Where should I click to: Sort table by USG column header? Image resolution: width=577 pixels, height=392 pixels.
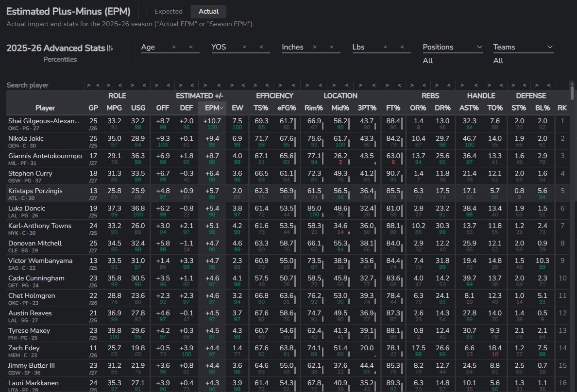138,108
